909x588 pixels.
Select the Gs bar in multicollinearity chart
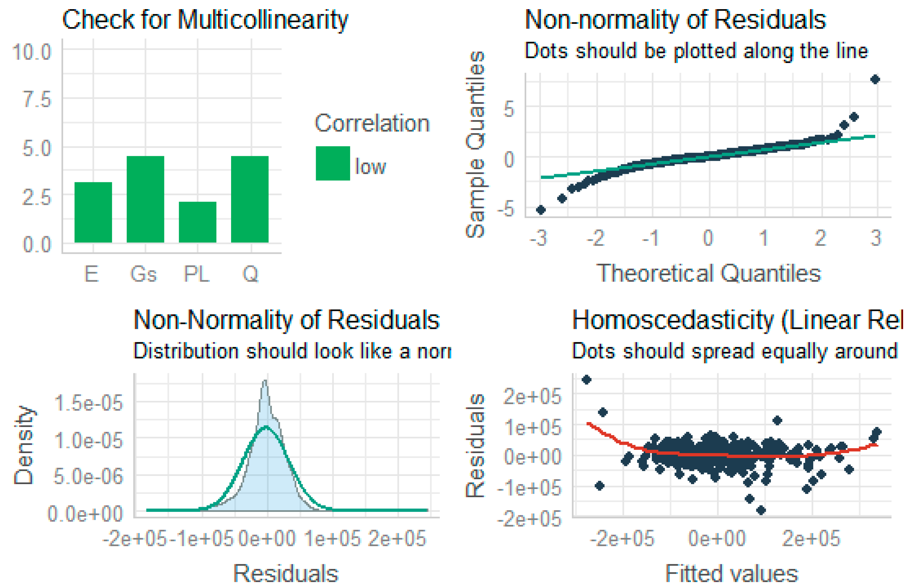[145, 199]
